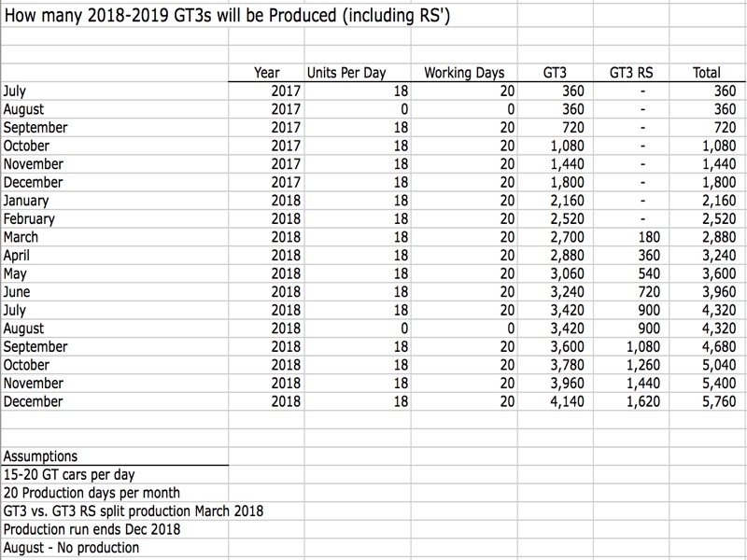Screen dimensions: 747x560
Task: Select the 'March' row label
Action: coord(21,237)
